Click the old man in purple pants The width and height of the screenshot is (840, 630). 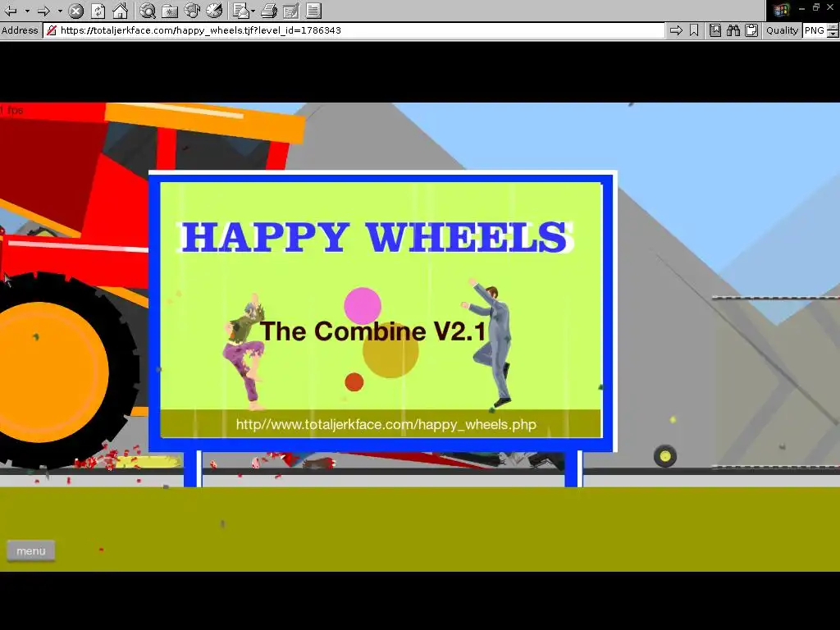(x=244, y=351)
